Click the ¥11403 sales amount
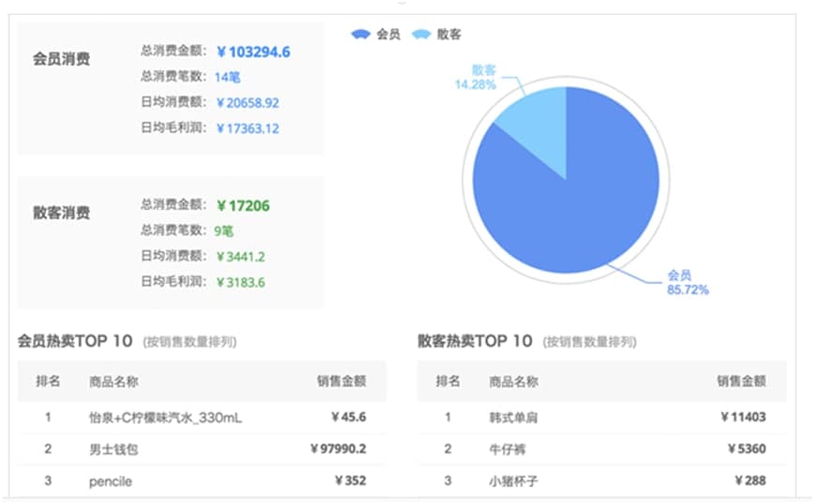Viewport: 814px width, 504px height. [x=744, y=417]
